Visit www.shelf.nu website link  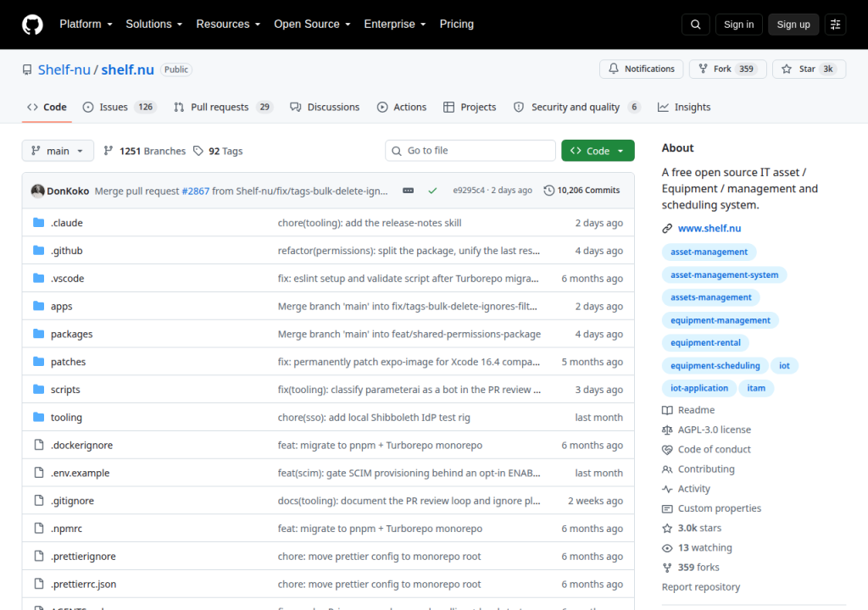click(709, 228)
